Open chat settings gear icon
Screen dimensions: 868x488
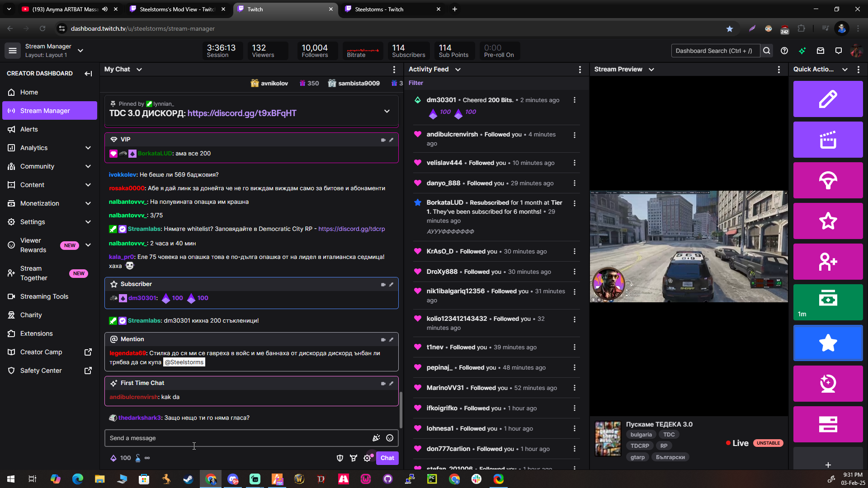pyautogui.click(x=367, y=458)
